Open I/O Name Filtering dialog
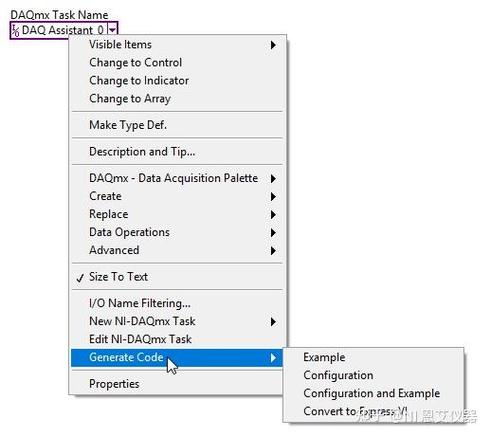 tap(177, 303)
